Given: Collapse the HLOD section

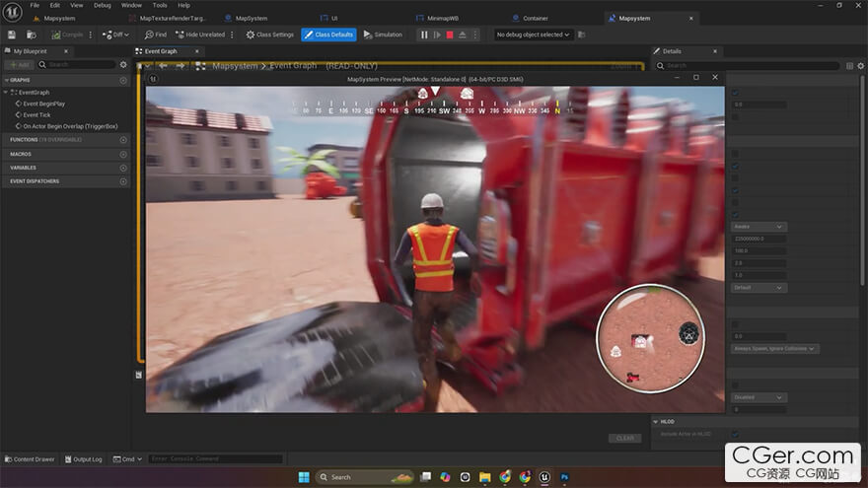Looking at the screenshot, I should pos(656,422).
